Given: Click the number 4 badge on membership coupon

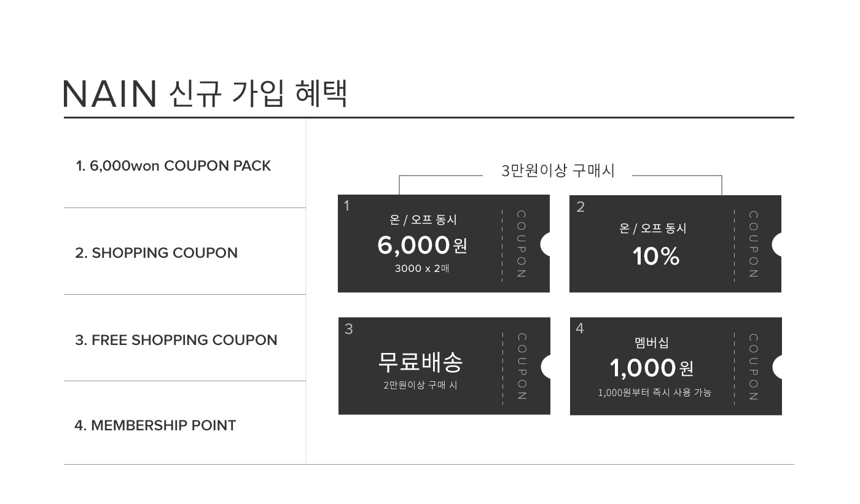Looking at the screenshot, I should 579,328.
